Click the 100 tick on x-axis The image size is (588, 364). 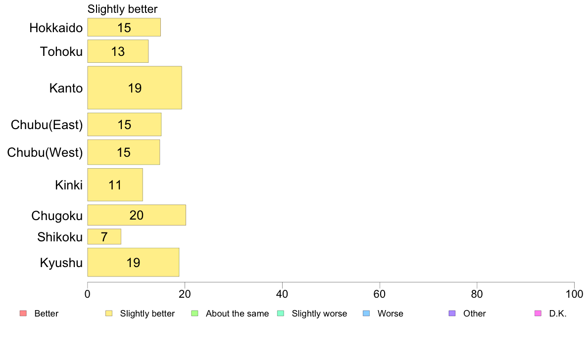[574, 294]
